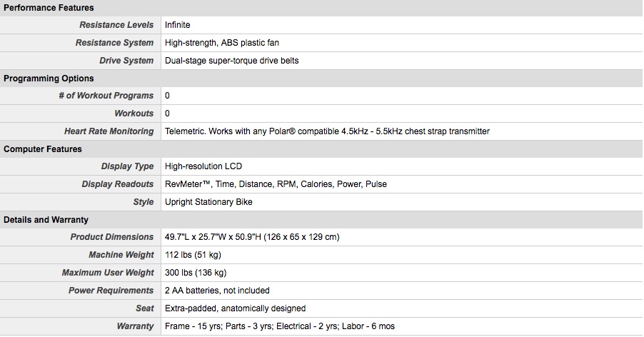Image resolution: width=644 pixels, height=337 pixels.
Task: Select the Resistance Levels row label
Action: pyautogui.click(x=116, y=25)
